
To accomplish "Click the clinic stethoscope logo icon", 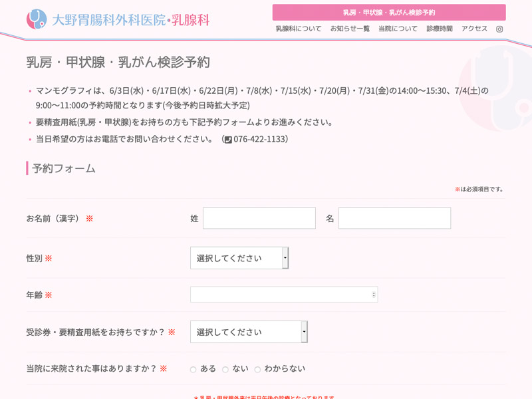I will point(37,19).
